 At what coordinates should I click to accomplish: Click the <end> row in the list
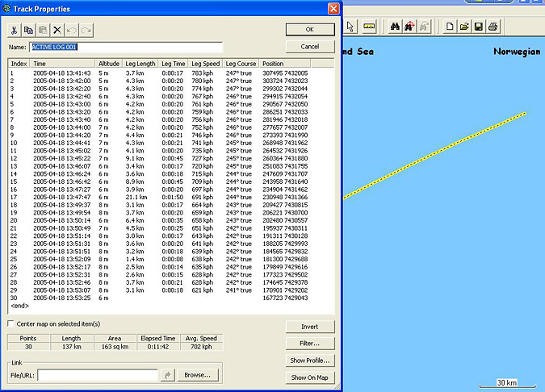tap(20, 306)
